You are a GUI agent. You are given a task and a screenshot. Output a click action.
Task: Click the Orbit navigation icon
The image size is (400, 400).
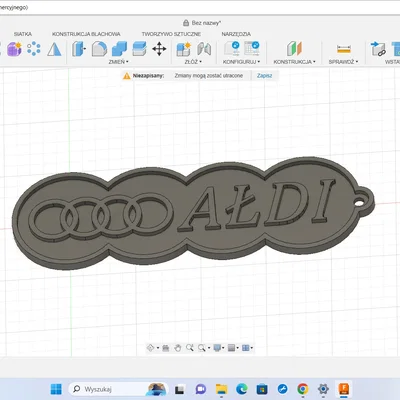tap(150, 348)
